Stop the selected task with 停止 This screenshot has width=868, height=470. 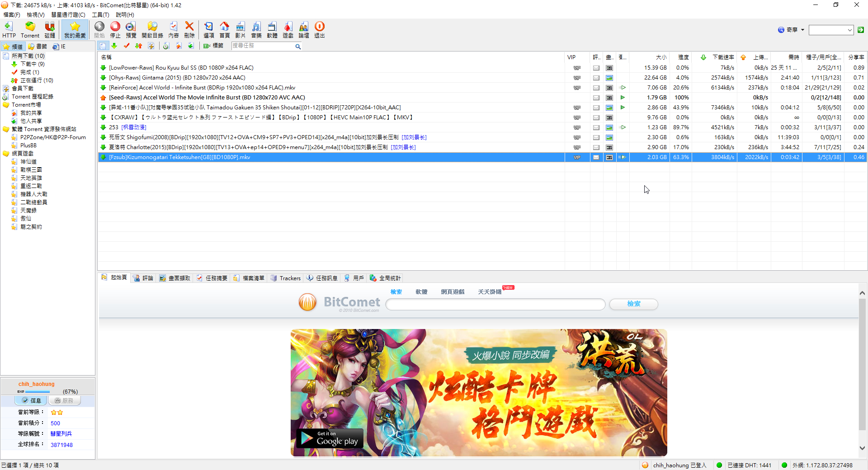tap(115, 30)
